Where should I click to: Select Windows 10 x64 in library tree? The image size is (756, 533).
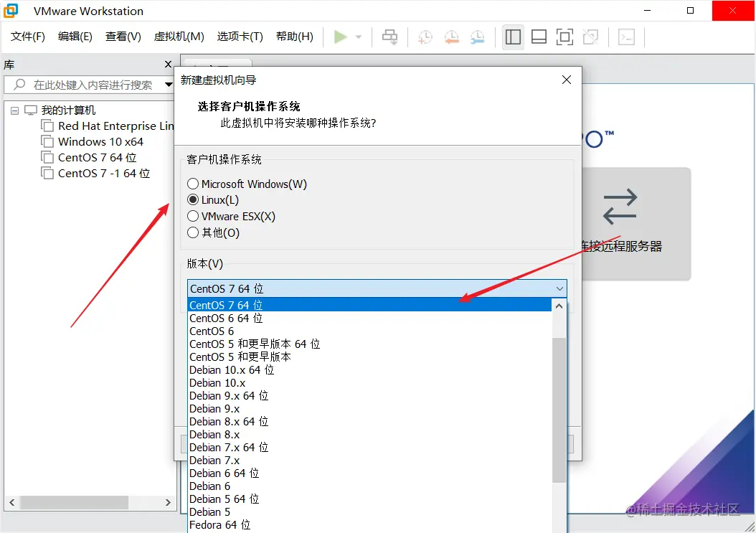tap(93, 142)
